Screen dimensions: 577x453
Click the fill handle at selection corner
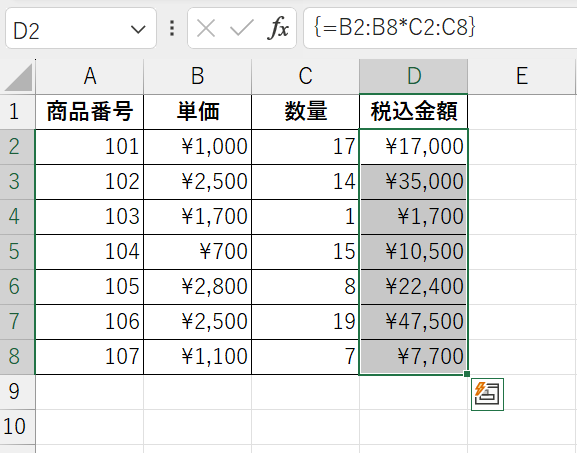coord(467,374)
